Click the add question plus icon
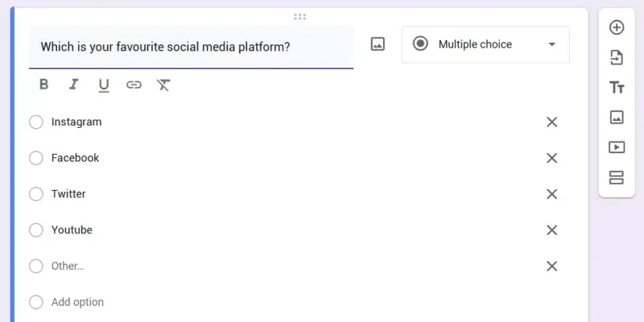644x322 pixels. tap(617, 28)
